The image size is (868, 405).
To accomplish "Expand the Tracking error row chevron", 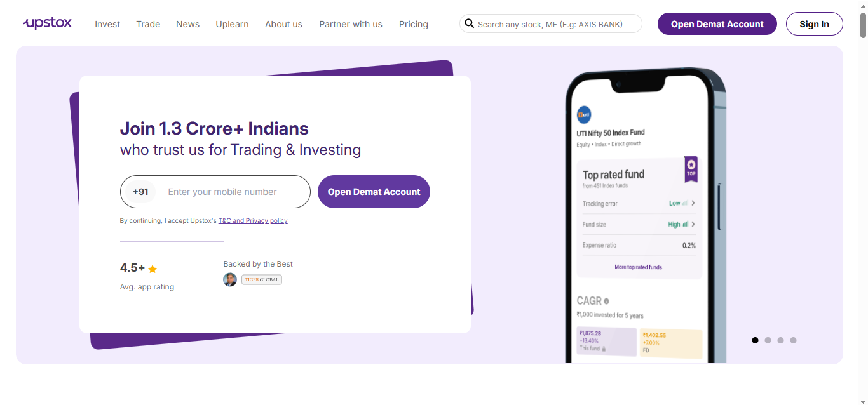I will pyautogui.click(x=693, y=203).
